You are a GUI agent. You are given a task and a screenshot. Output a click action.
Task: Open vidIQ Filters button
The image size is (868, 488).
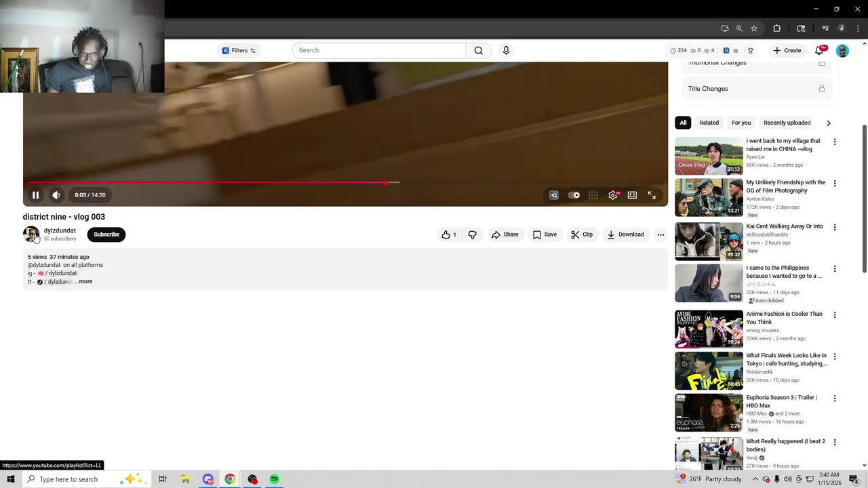pos(239,50)
